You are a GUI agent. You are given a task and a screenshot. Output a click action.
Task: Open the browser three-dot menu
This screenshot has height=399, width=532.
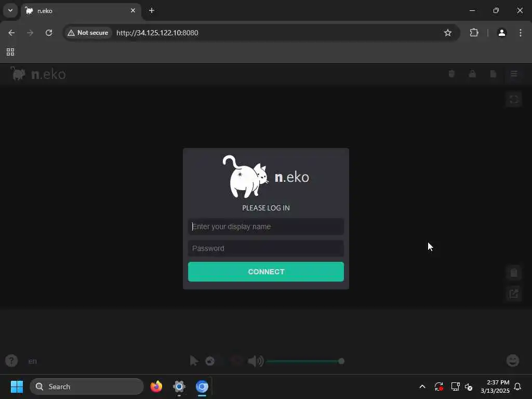click(521, 33)
